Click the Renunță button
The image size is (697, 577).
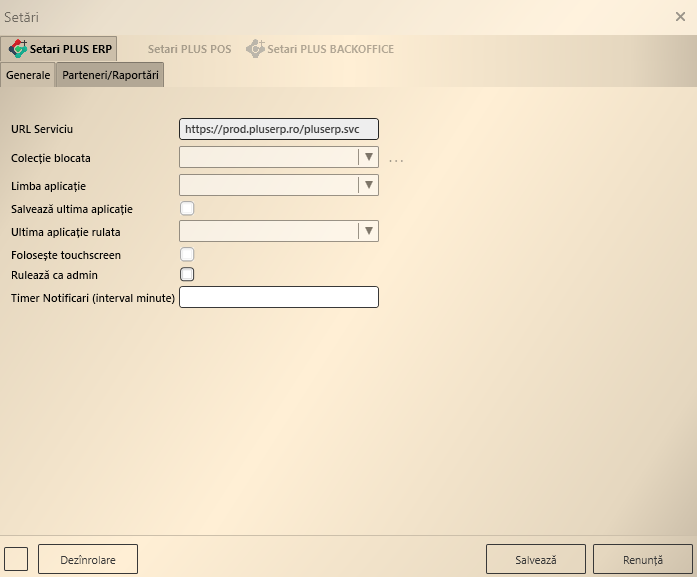642,560
